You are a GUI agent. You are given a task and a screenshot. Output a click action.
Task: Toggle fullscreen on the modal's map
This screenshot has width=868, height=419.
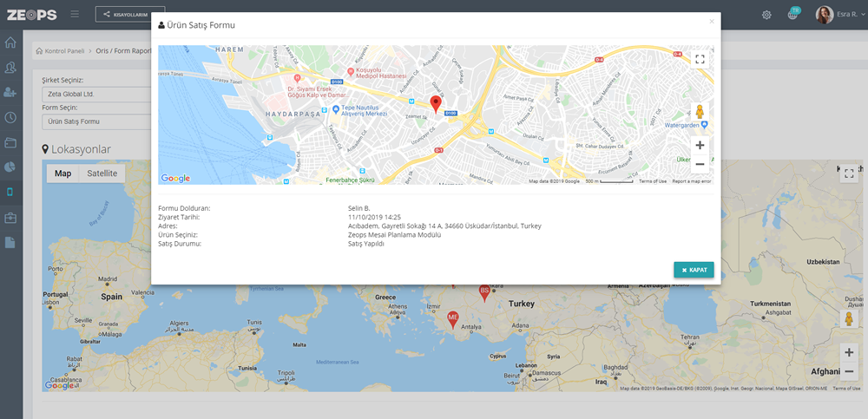click(700, 59)
